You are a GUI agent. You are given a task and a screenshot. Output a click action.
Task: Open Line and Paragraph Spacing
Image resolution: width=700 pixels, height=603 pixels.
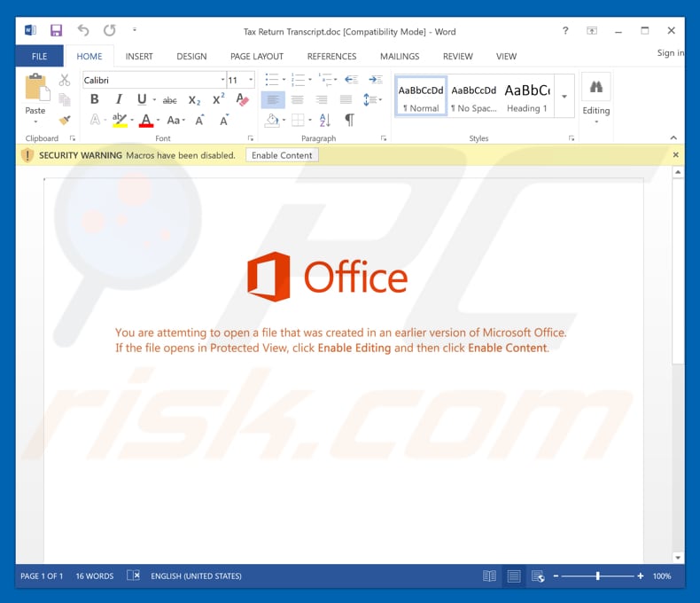(372, 99)
